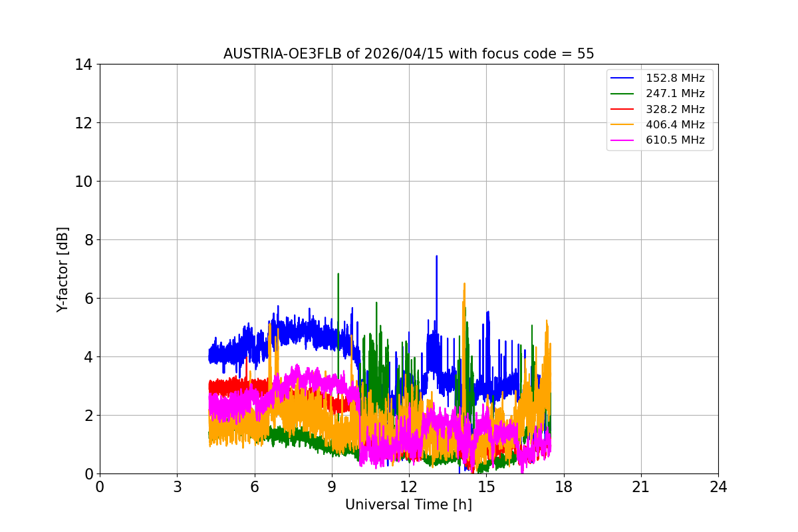Click the y-axis tick label 2

[88, 416]
